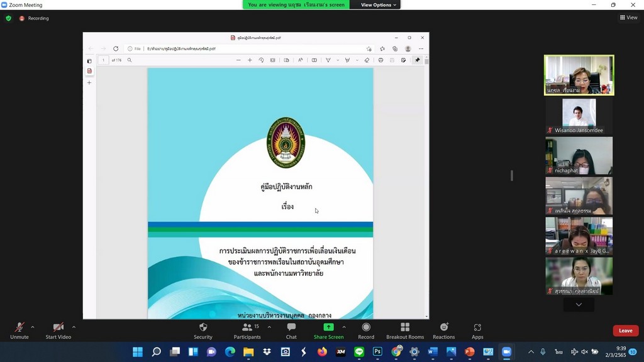Open the Zoom Chat panel

[x=291, y=331]
